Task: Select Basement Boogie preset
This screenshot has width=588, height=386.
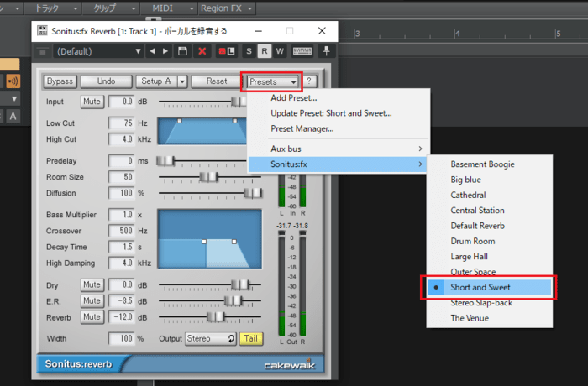Action: coord(490,164)
